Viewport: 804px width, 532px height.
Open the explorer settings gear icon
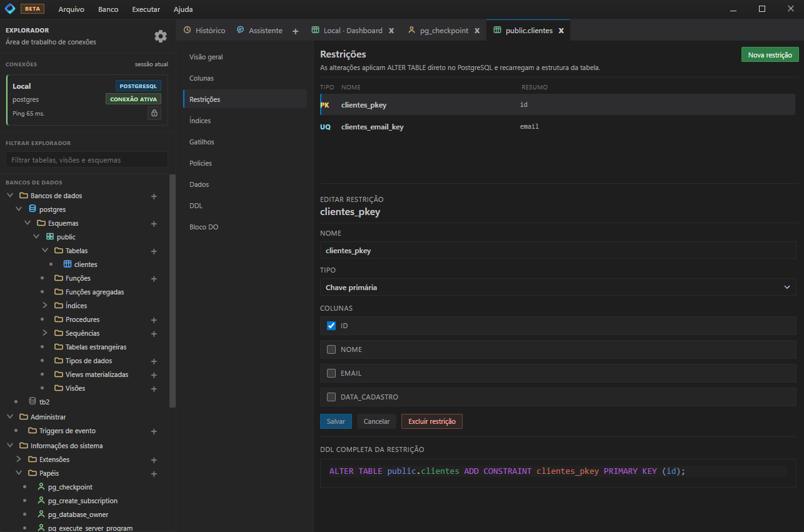[x=161, y=36]
